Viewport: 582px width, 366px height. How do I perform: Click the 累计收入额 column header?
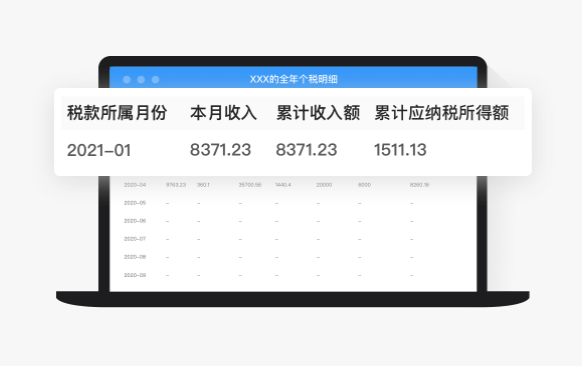coord(318,113)
